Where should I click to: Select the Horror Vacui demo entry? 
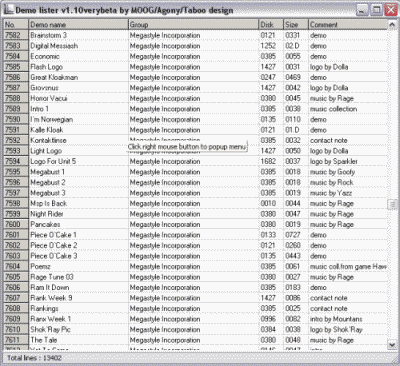click(x=49, y=98)
